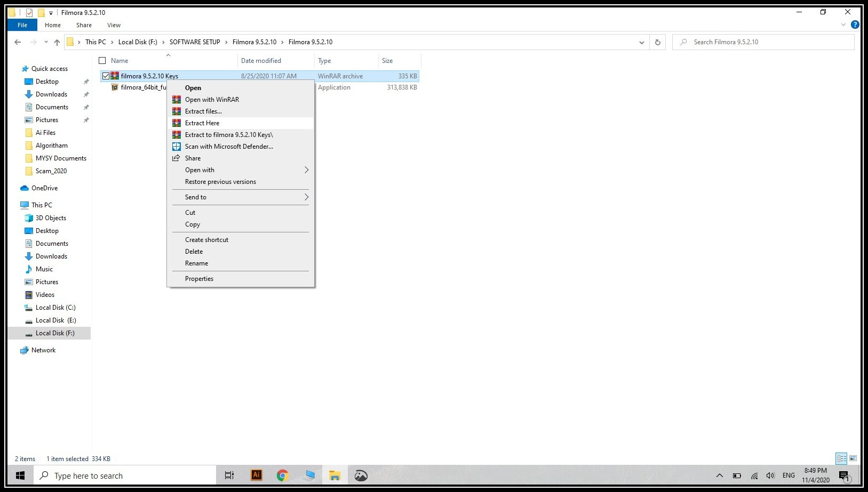Select Network in the navigation pane
The width and height of the screenshot is (868, 492).
[x=43, y=350]
